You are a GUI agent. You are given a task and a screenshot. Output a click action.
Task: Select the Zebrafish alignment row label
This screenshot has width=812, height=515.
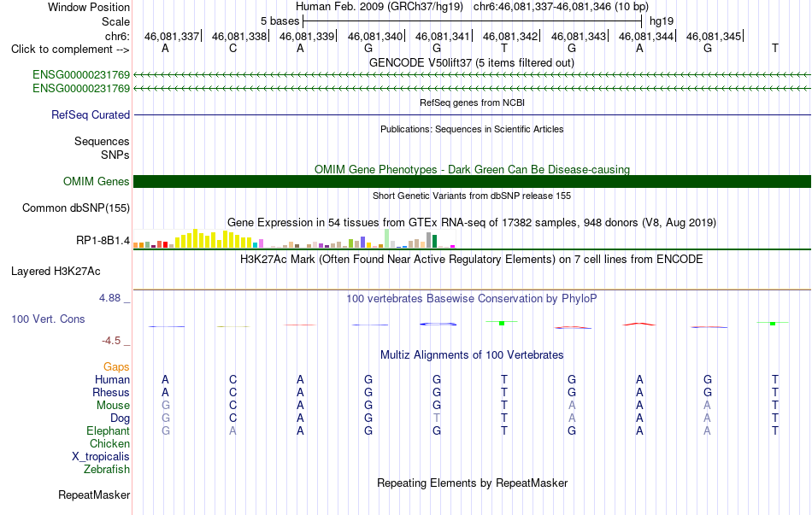point(107,470)
